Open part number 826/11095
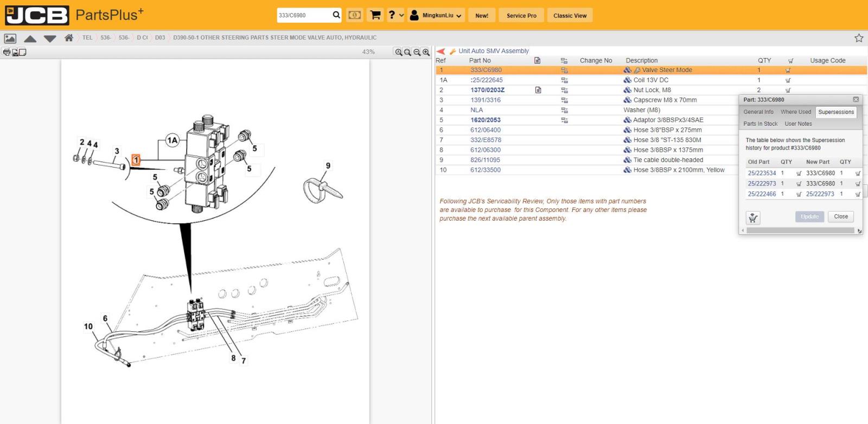868x424 pixels. (485, 160)
